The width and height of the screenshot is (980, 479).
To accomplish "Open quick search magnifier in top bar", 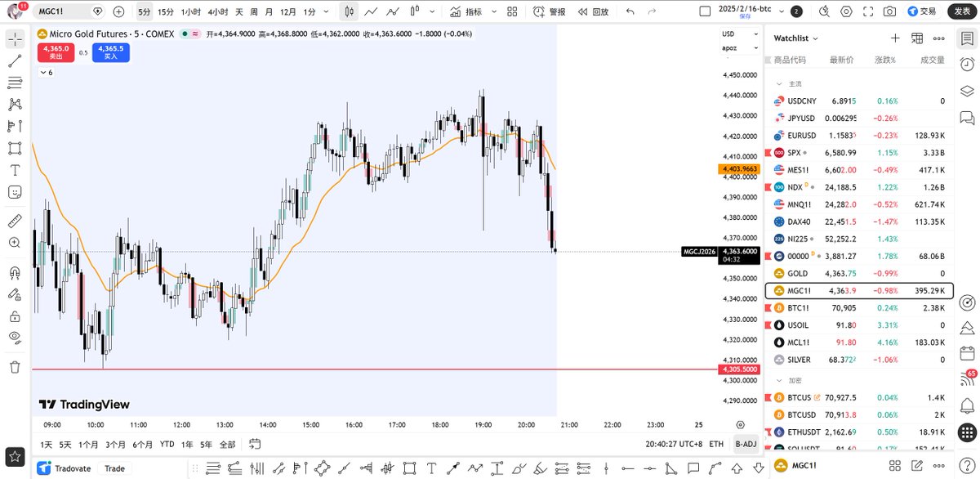I will click(x=823, y=11).
